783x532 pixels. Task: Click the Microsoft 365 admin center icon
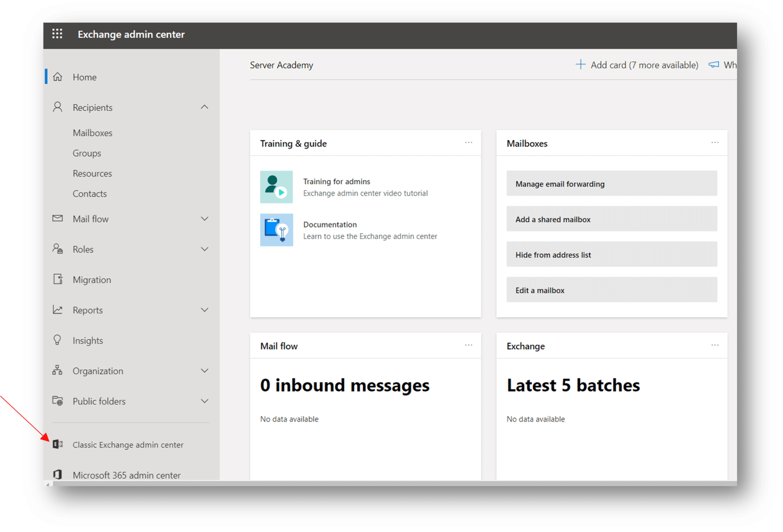coord(58,475)
